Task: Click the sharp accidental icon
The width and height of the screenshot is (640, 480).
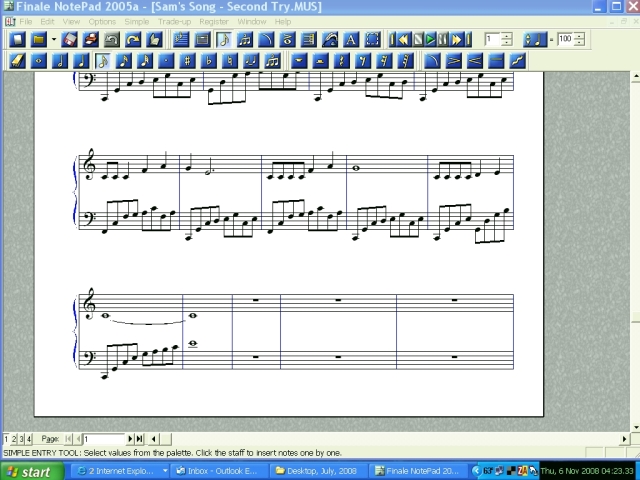Action: [188, 61]
